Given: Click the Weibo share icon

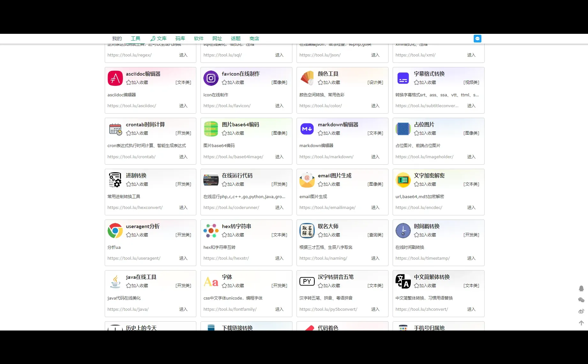Looking at the screenshot, I should pyautogui.click(x=581, y=311).
